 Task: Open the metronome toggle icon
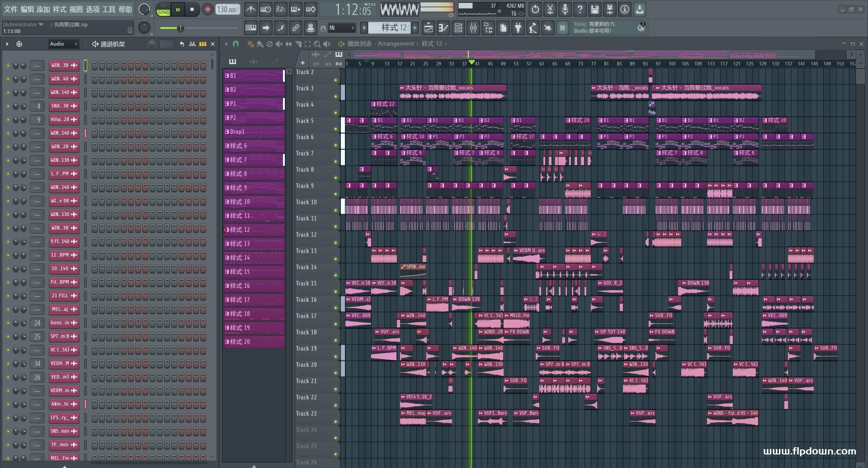pos(250,9)
